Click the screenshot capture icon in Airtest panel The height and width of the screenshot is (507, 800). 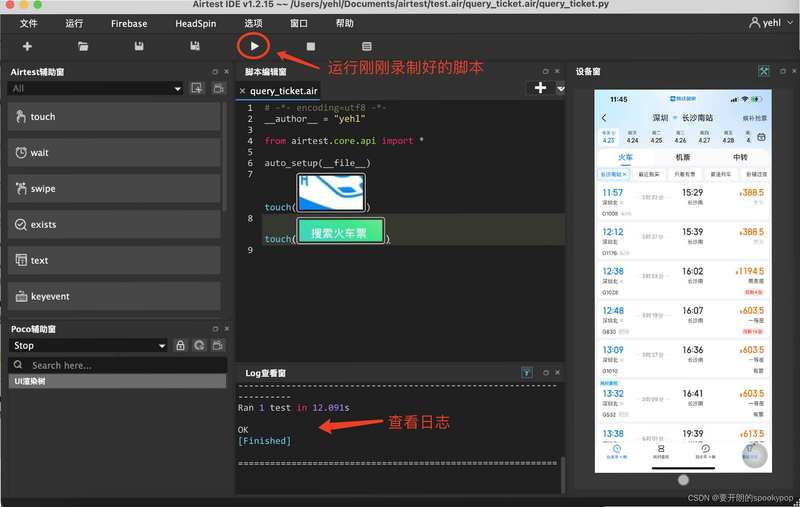click(x=196, y=88)
